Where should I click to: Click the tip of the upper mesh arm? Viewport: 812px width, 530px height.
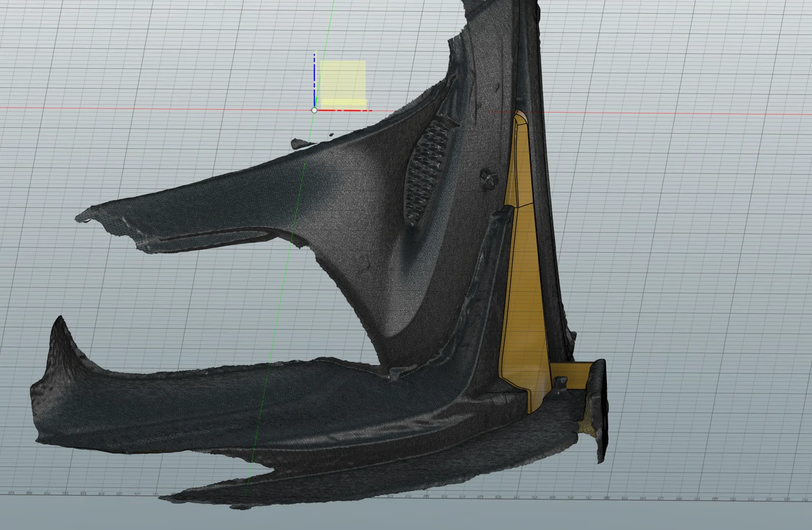click(85, 216)
